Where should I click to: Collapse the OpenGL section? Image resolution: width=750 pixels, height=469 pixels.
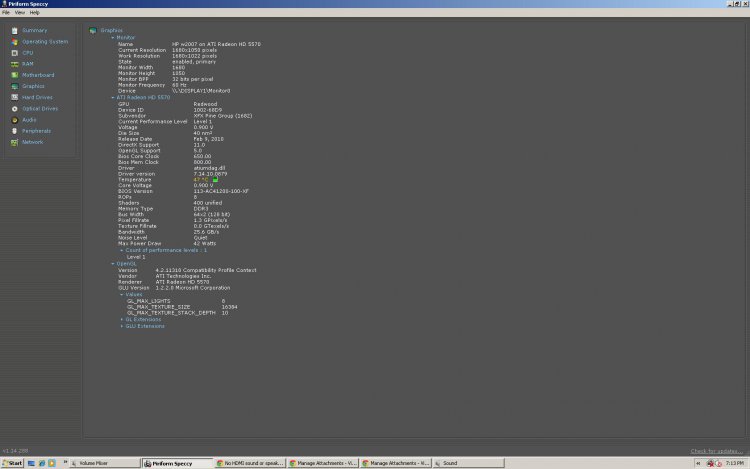click(x=113, y=264)
